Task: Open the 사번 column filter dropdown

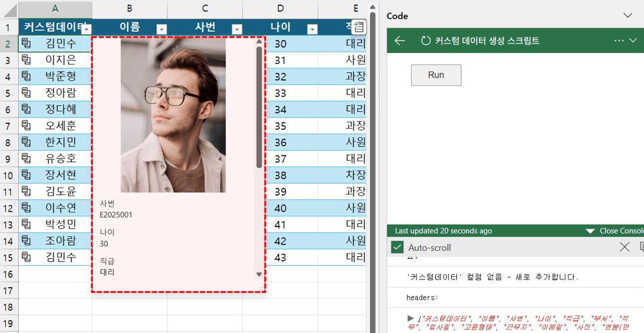Action: coord(237,29)
